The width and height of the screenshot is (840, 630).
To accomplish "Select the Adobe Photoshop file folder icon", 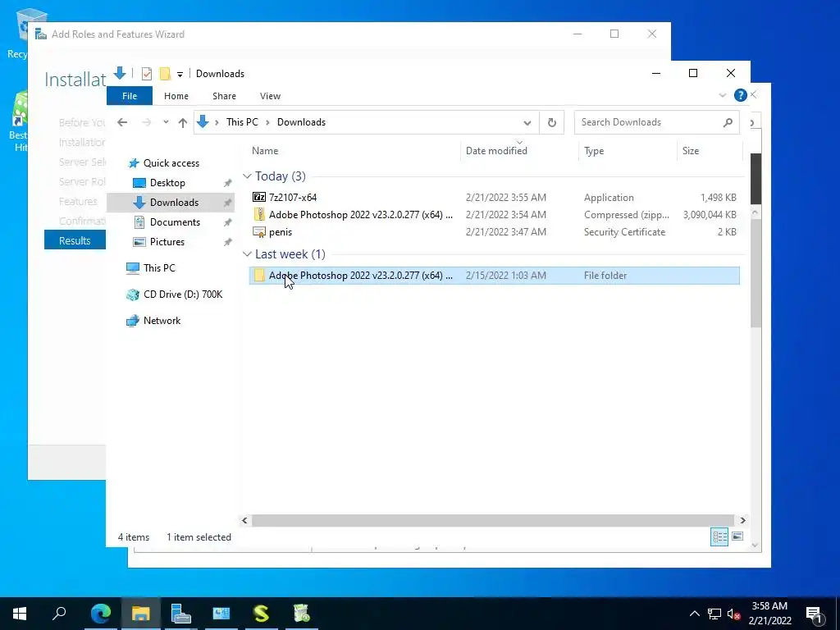I will [258, 276].
